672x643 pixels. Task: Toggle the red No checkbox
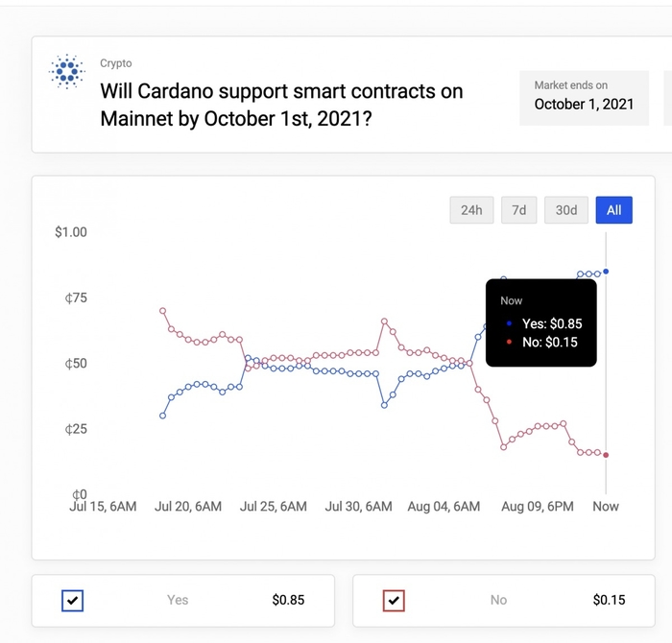(x=394, y=601)
